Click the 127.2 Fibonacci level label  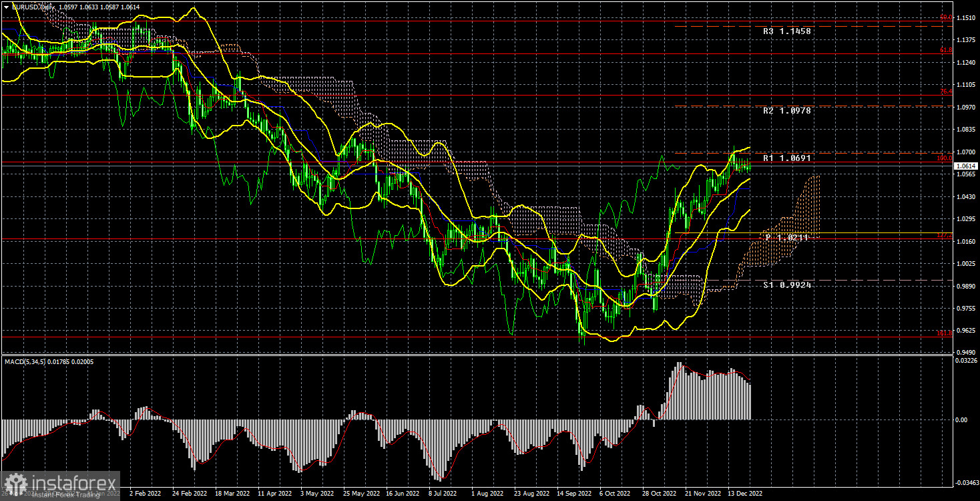point(945,235)
